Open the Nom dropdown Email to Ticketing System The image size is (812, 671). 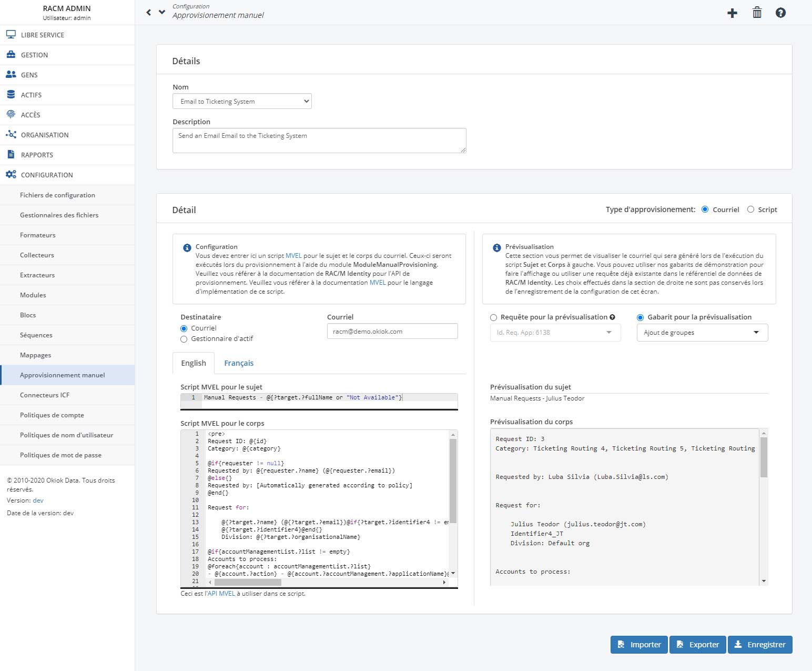pos(242,101)
